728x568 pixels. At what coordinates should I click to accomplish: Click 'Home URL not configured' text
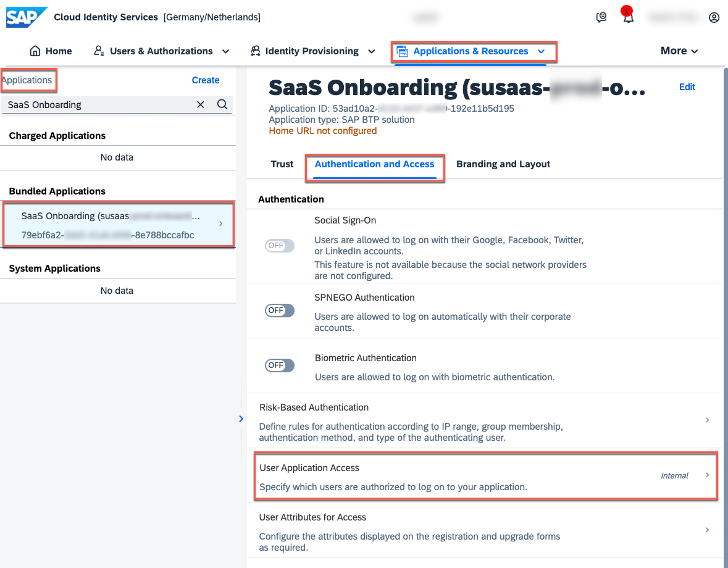pos(323,131)
